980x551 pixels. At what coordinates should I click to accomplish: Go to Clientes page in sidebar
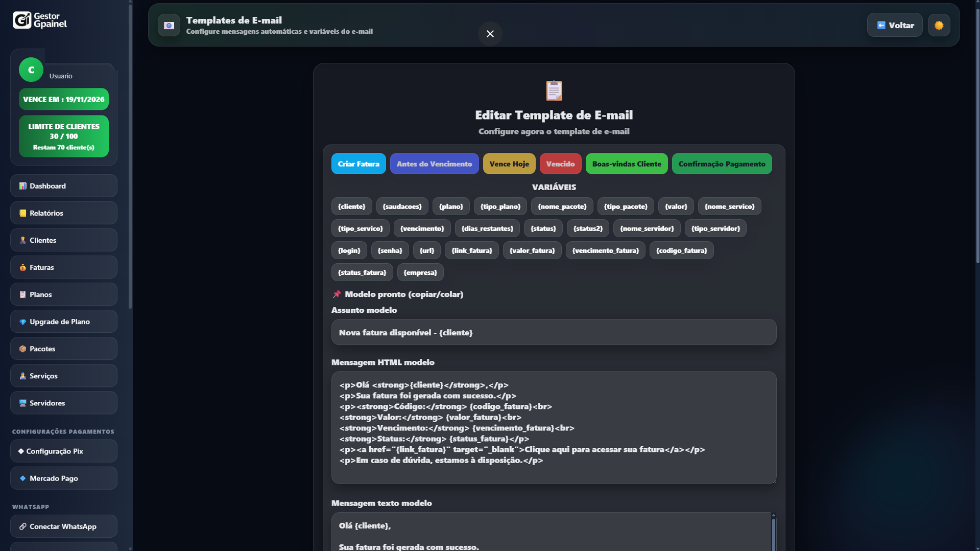point(63,240)
